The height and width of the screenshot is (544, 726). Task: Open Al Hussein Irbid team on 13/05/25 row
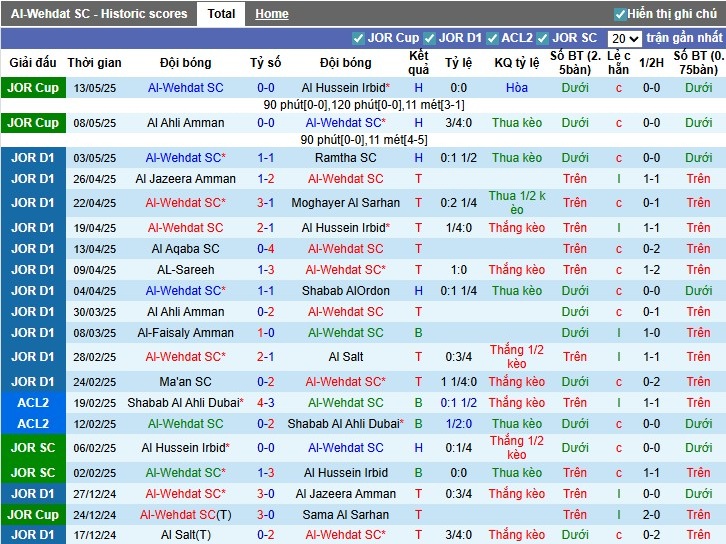345,88
